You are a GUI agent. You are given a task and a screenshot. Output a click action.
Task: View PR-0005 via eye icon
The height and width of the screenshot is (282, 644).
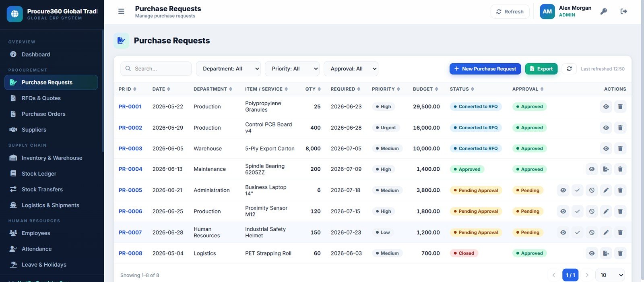pos(563,190)
